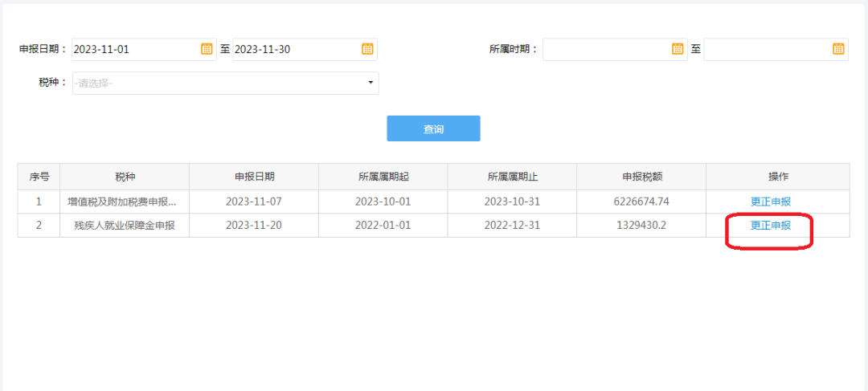Open calendar for 所属时期 start date
Viewport: 868px width, 391px height.
click(x=678, y=49)
